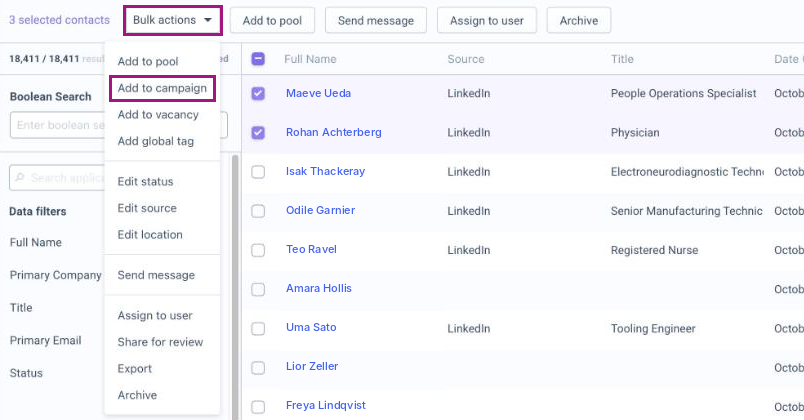This screenshot has height=420, width=804.
Task: Uncheck the Maeve Ueda row checkbox
Action: click(258, 93)
